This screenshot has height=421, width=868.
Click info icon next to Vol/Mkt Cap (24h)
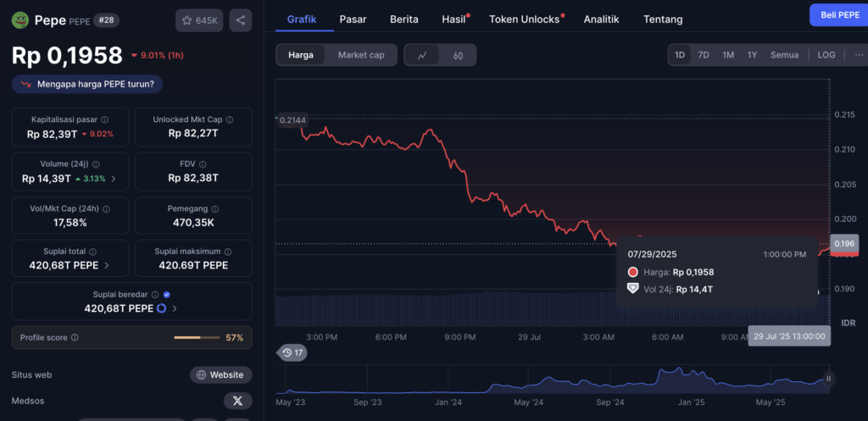[x=106, y=209]
